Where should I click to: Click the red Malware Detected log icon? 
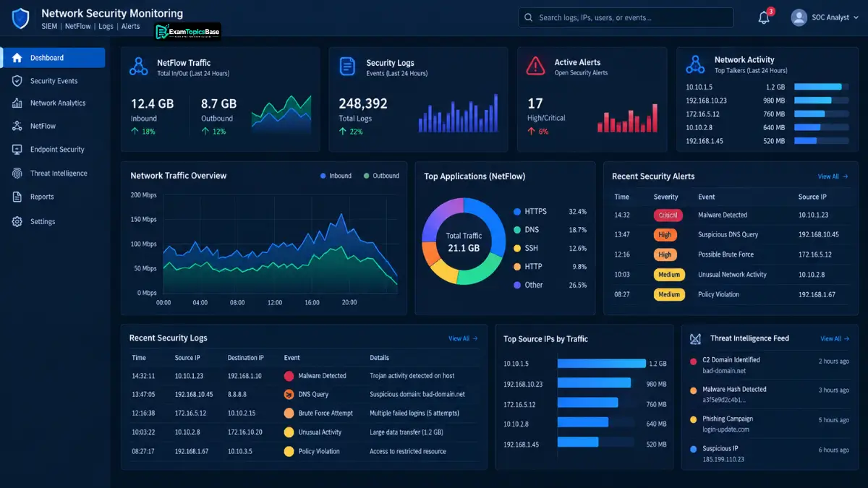click(x=289, y=376)
